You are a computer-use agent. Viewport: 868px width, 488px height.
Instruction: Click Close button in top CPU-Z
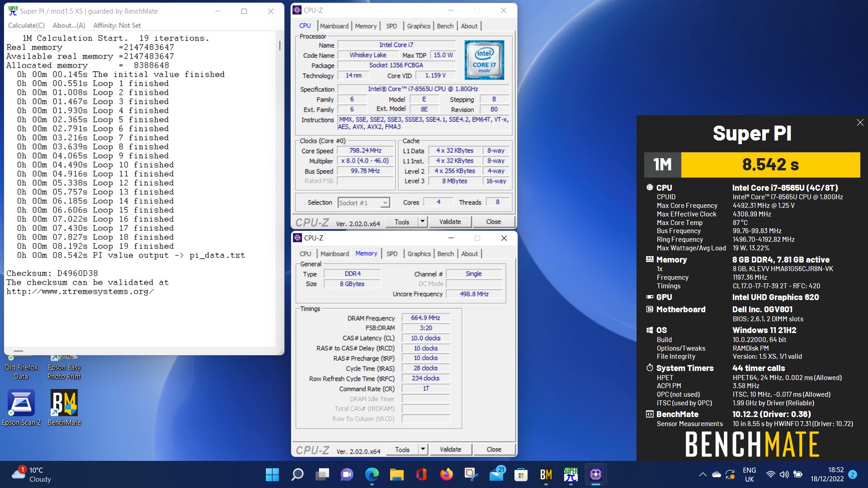pos(493,221)
